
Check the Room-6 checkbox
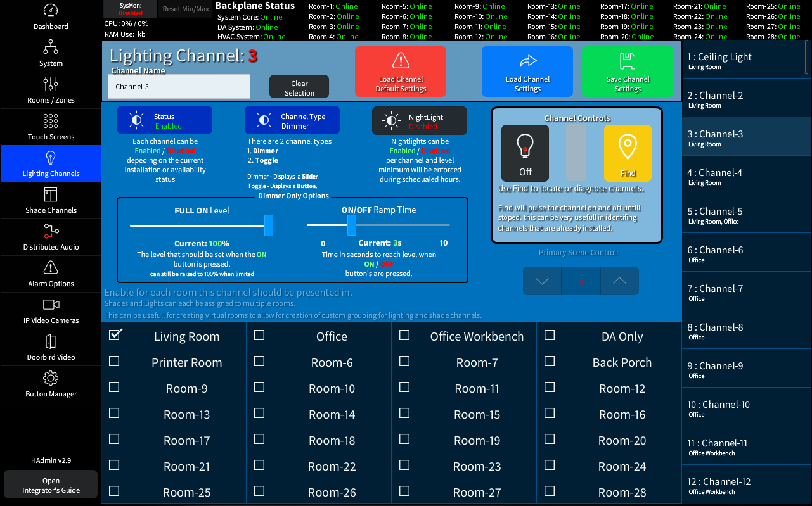(x=259, y=361)
